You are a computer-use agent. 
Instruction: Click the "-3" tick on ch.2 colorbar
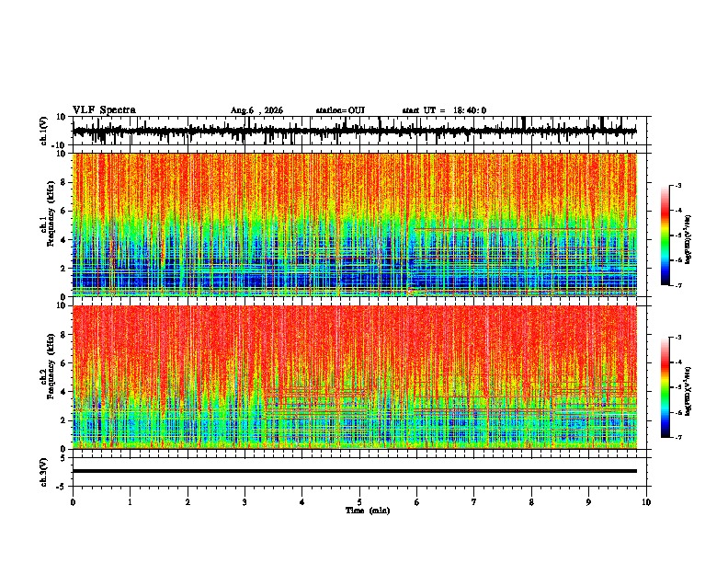click(677, 338)
